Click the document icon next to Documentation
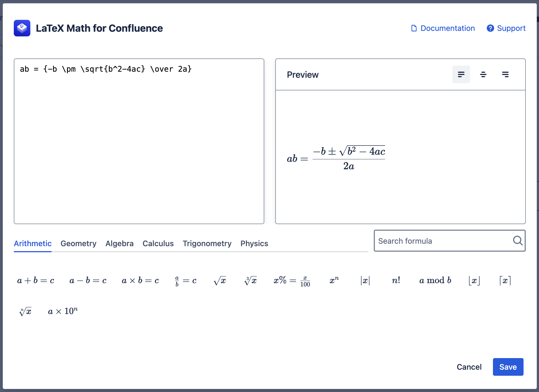Viewport: 539px width, 392px height. pyautogui.click(x=413, y=28)
